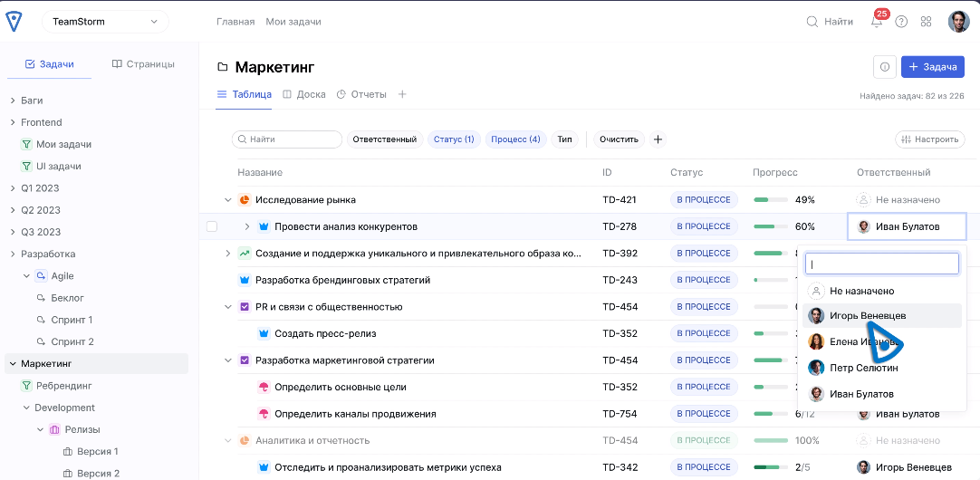Open the user profile avatar in header

(958, 22)
